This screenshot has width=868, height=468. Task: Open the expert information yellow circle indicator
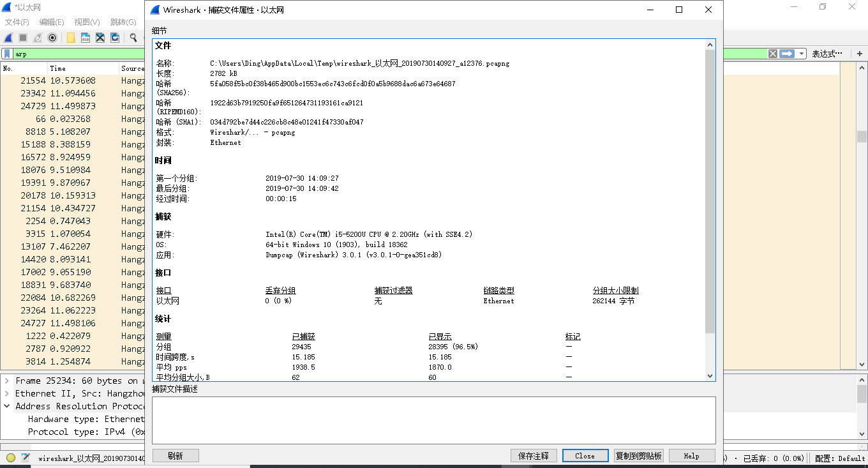11,457
